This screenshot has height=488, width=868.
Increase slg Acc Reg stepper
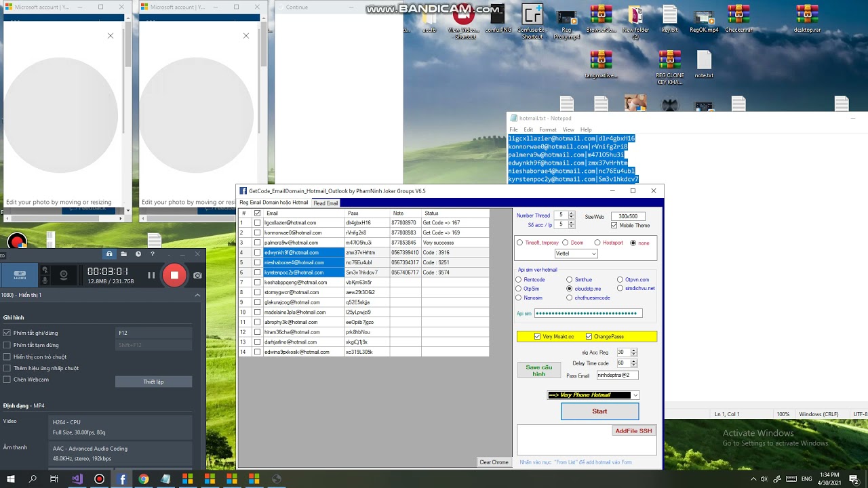(x=634, y=350)
